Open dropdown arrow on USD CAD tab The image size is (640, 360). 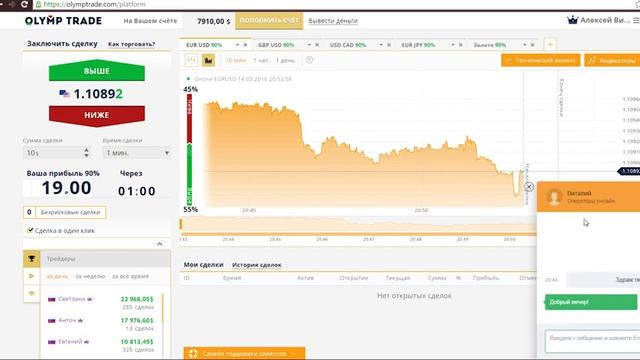click(x=381, y=45)
